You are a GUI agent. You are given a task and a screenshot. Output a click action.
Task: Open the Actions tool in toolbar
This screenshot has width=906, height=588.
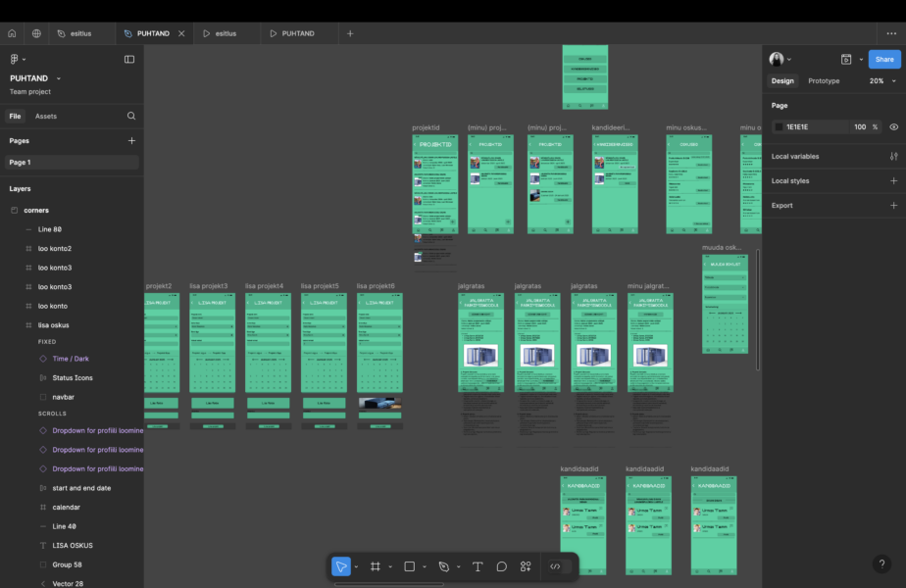[x=526, y=566]
